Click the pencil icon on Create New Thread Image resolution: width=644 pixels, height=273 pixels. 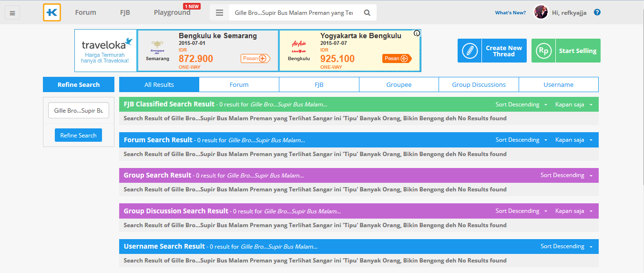click(x=470, y=51)
